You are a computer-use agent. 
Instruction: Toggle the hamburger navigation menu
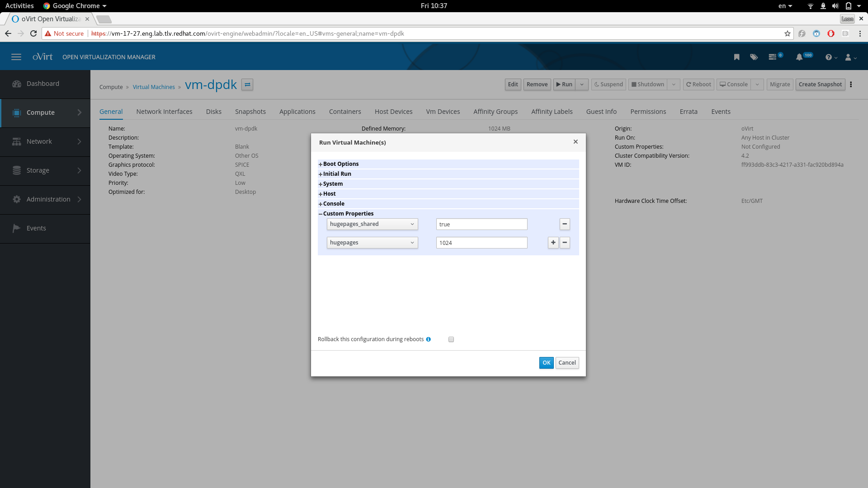[16, 57]
